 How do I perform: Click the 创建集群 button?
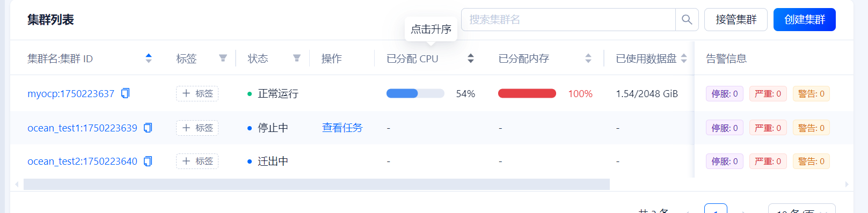[804, 20]
